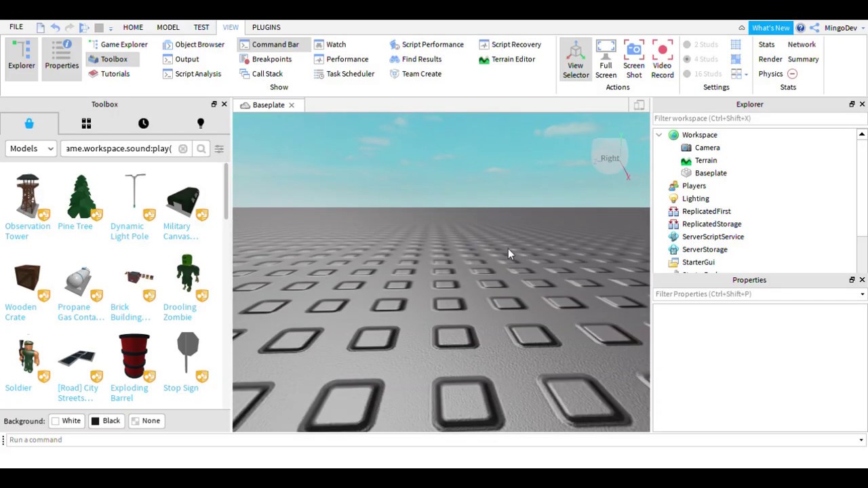This screenshot has width=868, height=488.
Task: Open Call Stack window
Action: coord(261,74)
